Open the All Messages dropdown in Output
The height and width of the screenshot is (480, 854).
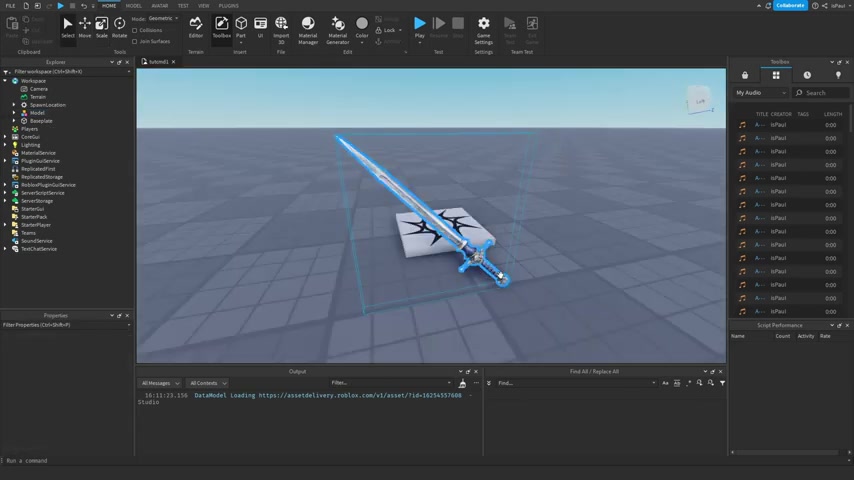pos(160,383)
